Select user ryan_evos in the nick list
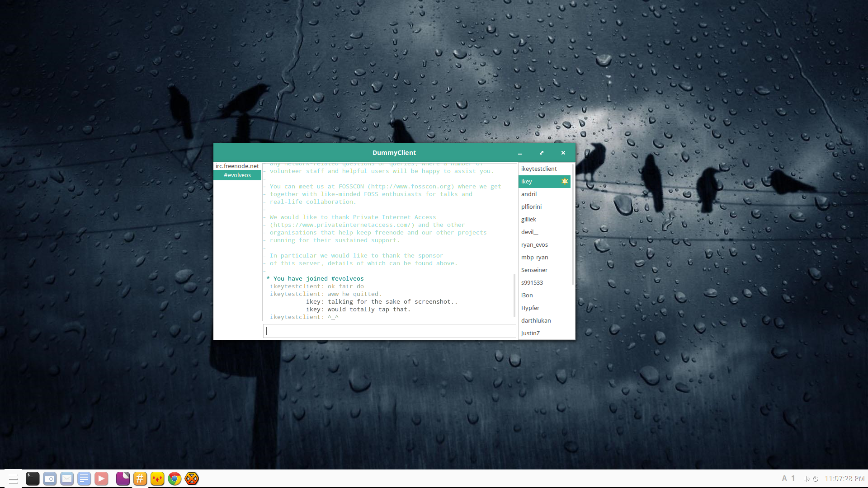The width and height of the screenshot is (868, 488). [544, 244]
